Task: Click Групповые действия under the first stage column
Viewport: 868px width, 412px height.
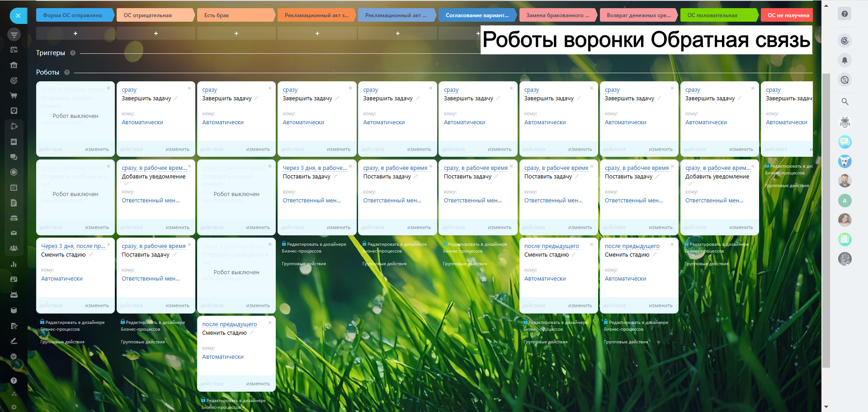Action: click(x=62, y=342)
